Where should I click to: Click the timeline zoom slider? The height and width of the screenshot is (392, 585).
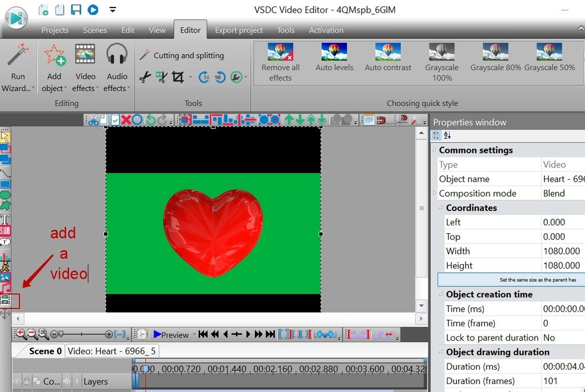point(80,334)
